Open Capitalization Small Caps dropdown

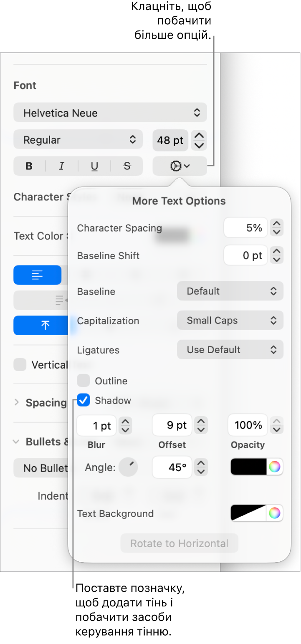pyautogui.click(x=230, y=321)
